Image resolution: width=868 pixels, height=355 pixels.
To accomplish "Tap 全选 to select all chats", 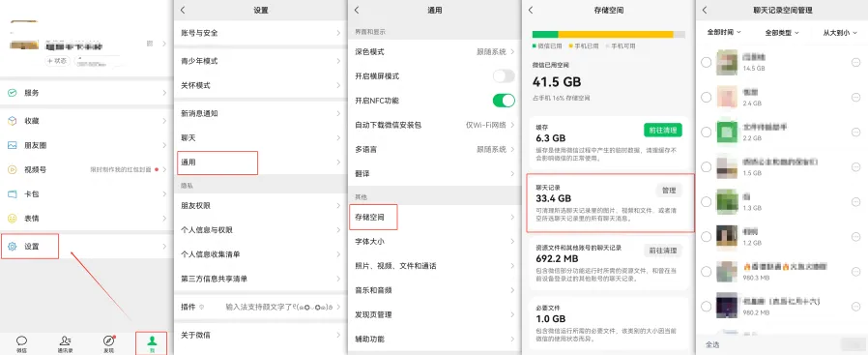I will (712, 344).
